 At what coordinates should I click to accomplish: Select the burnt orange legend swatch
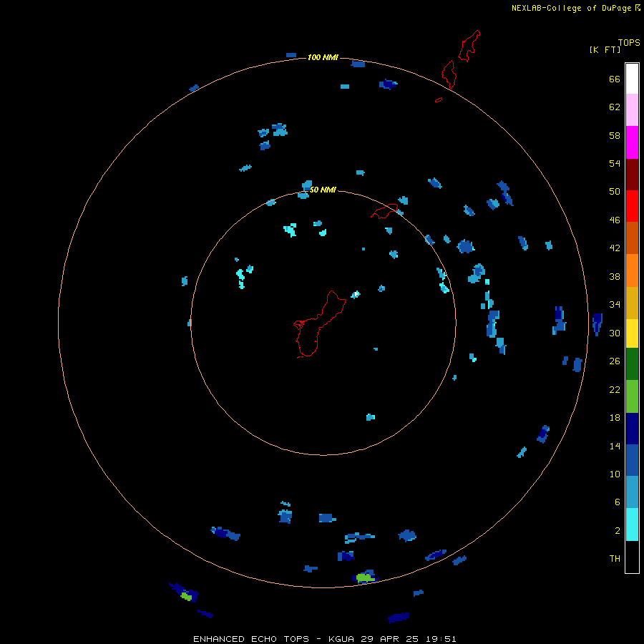[632, 238]
